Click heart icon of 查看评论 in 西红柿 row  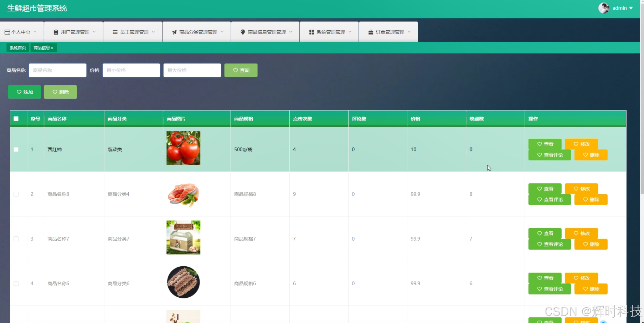point(540,155)
